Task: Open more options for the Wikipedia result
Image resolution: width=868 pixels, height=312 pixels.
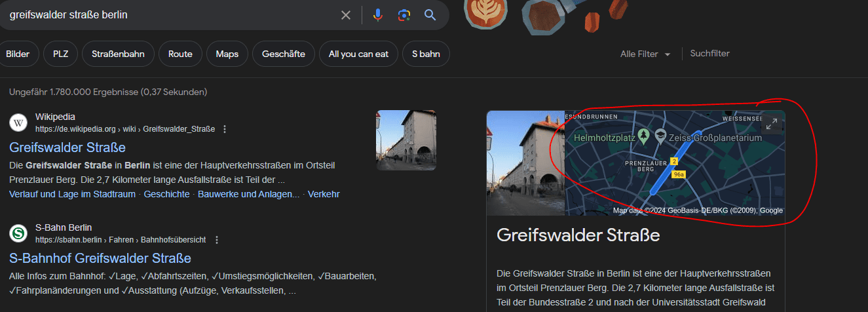Action: (x=225, y=129)
